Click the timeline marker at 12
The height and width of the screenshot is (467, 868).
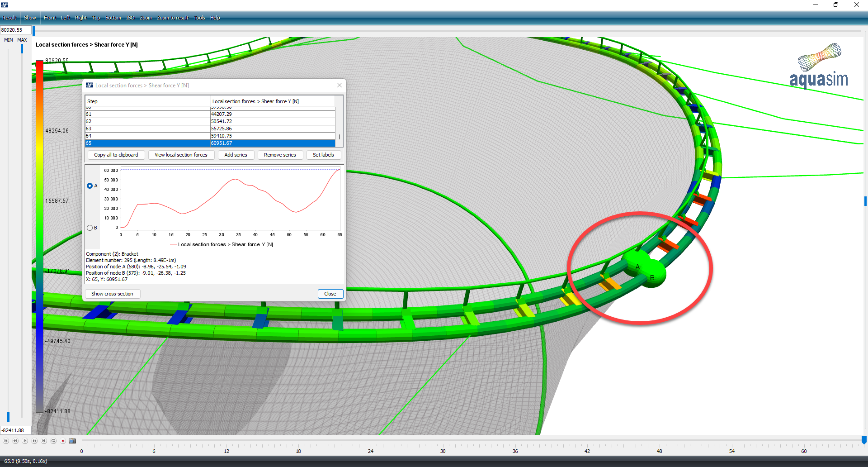tap(226, 451)
